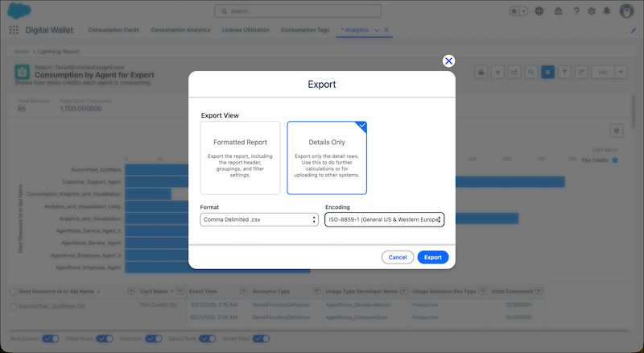
Task: Close the Export dialog with the X icon
Action: [448, 61]
